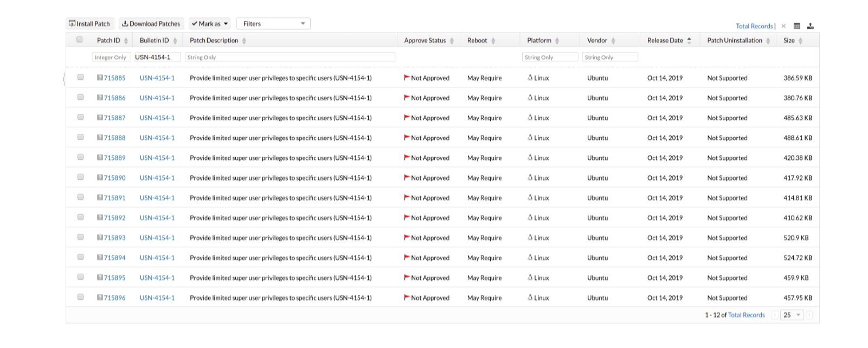Click the Install Patch button

[x=90, y=24]
